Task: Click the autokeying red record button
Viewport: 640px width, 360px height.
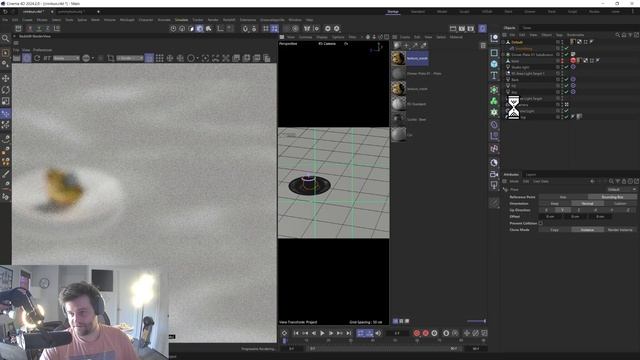Action: [x=425, y=333]
